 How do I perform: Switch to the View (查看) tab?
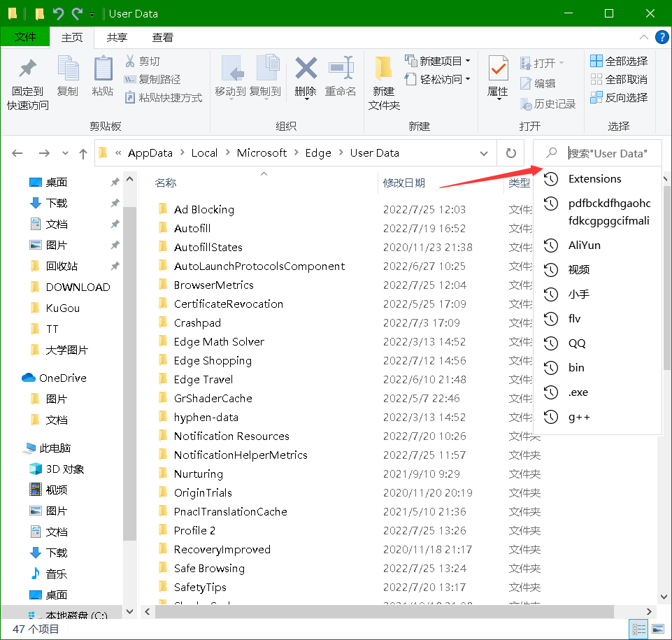coord(162,38)
